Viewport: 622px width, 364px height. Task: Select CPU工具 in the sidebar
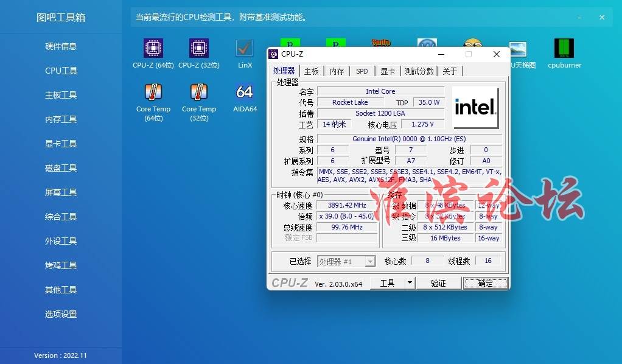click(x=61, y=71)
